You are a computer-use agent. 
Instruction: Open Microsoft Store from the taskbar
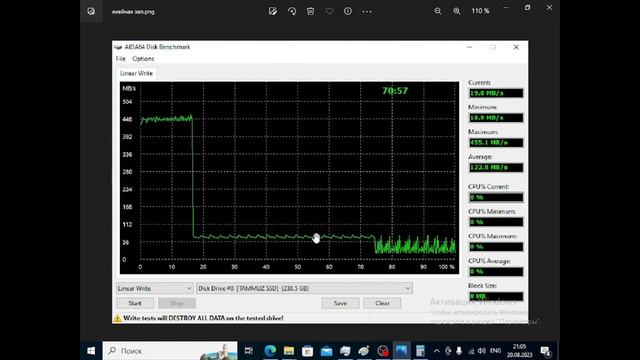click(x=308, y=351)
